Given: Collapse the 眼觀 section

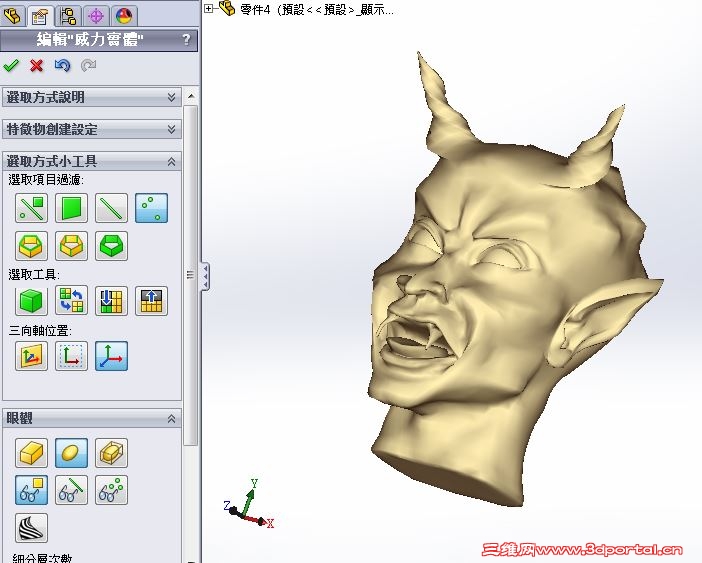Looking at the screenshot, I should [171, 419].
